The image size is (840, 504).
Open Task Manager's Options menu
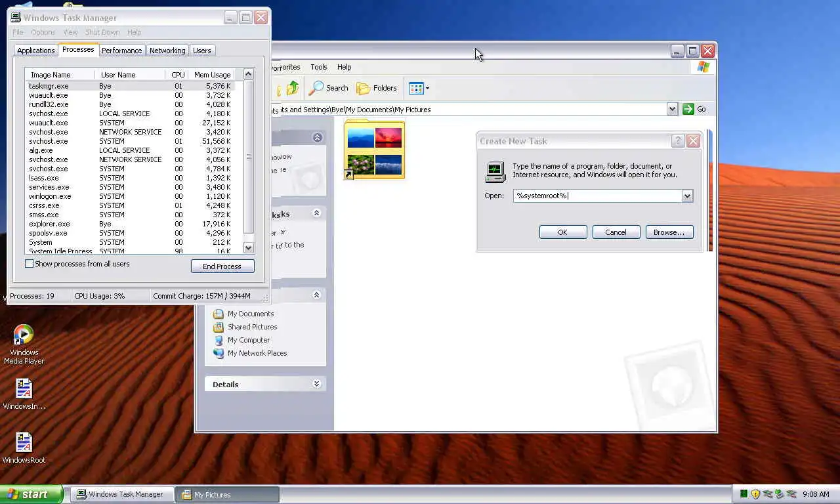[43, 32]
